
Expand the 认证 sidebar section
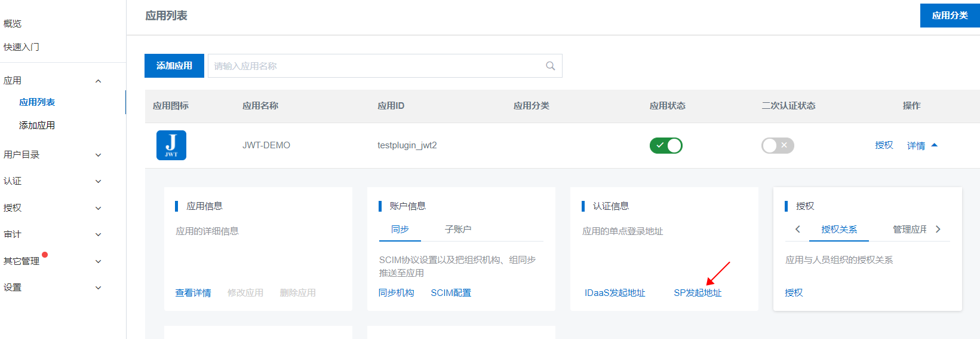[99, 181]
